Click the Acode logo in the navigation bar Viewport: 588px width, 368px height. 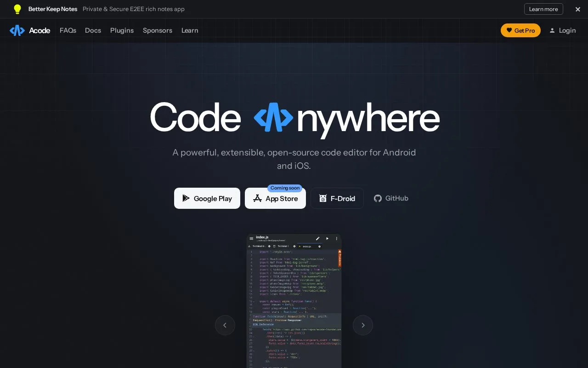click(x=30, y=30)
